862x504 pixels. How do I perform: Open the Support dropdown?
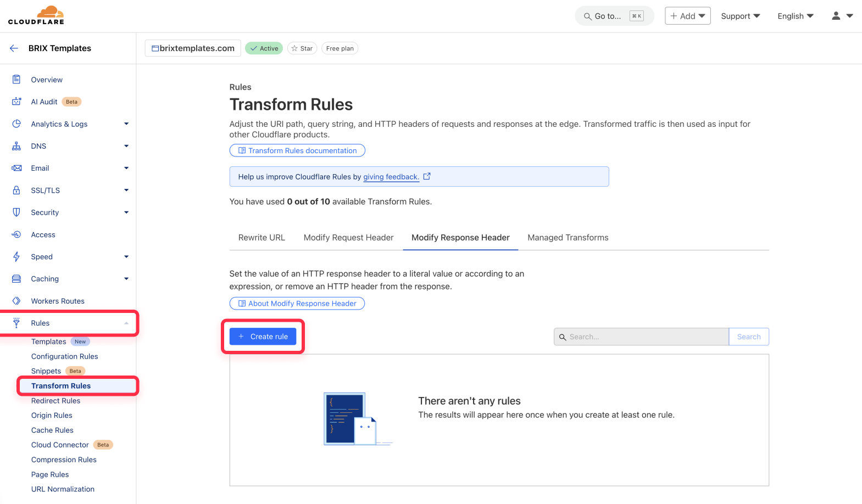[x=741, y=16]
